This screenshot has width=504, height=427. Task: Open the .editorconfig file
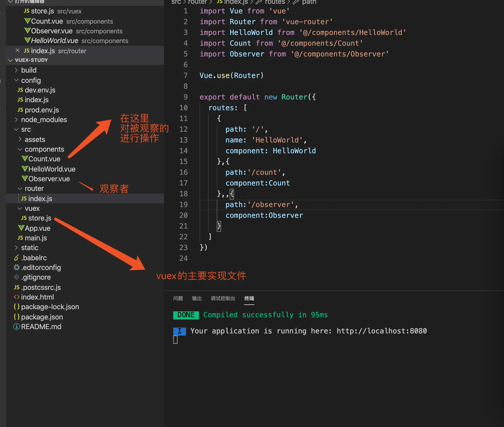41,268
